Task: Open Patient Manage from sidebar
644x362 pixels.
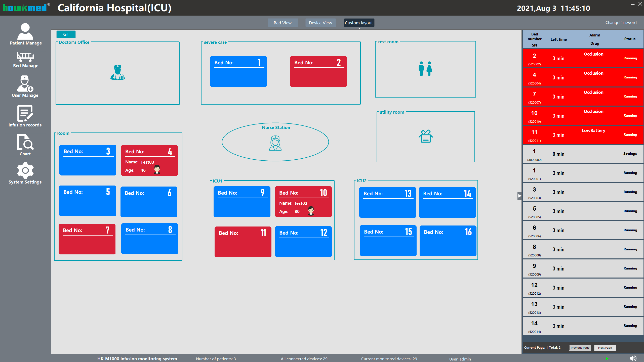Action: tap(25, 34)
